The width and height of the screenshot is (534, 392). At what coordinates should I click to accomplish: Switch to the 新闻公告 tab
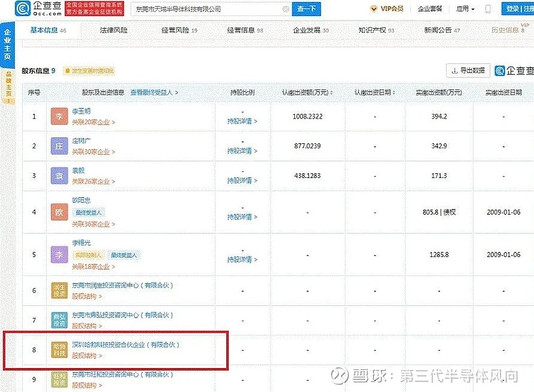(442, 30)
